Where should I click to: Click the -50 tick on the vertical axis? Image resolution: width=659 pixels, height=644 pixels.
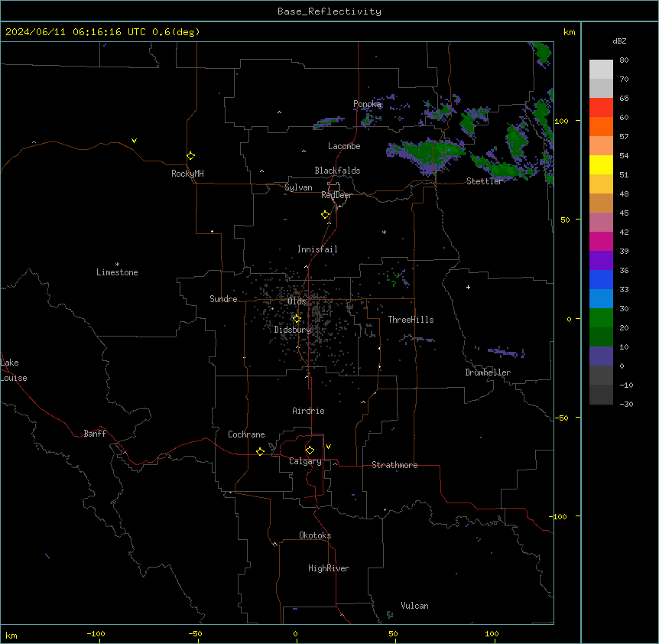point(561,418)
